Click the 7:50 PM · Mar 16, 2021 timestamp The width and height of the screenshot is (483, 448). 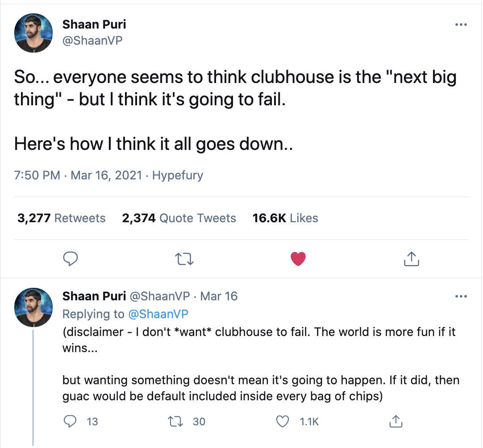78,175
